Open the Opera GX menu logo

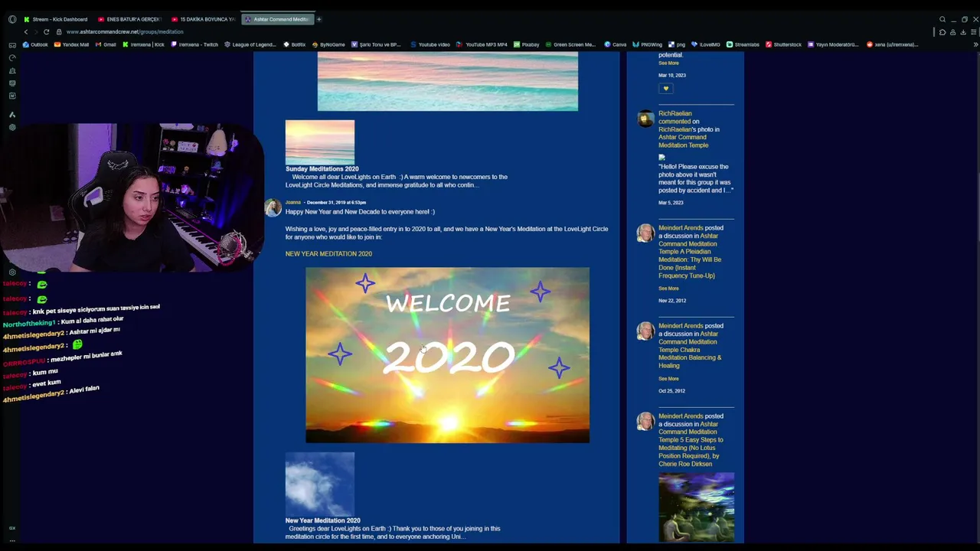12,19
